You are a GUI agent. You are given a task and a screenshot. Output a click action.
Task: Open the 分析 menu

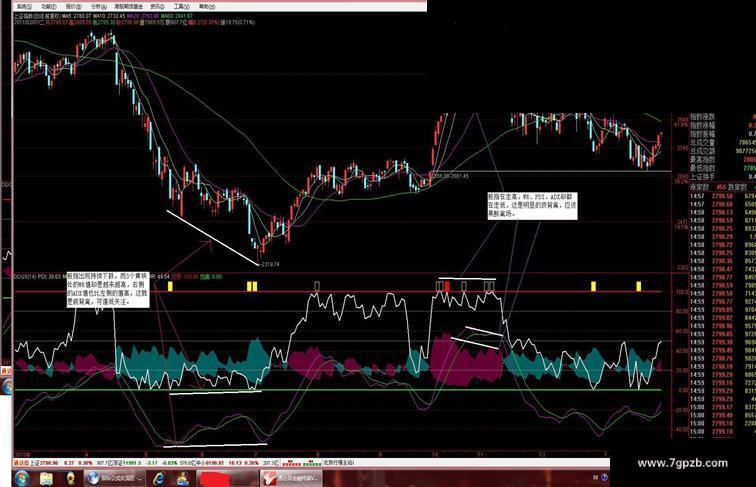click(x=98, y=7)
